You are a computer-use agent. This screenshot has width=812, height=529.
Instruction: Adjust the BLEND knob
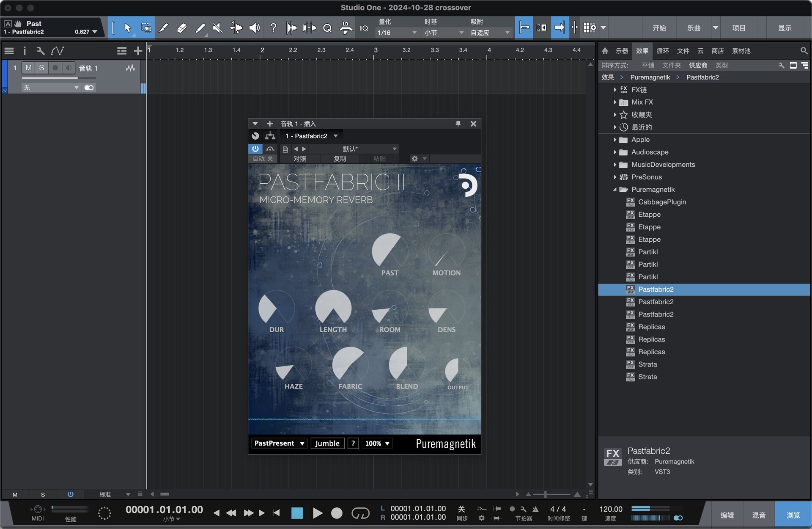click(x=406, y=364)
